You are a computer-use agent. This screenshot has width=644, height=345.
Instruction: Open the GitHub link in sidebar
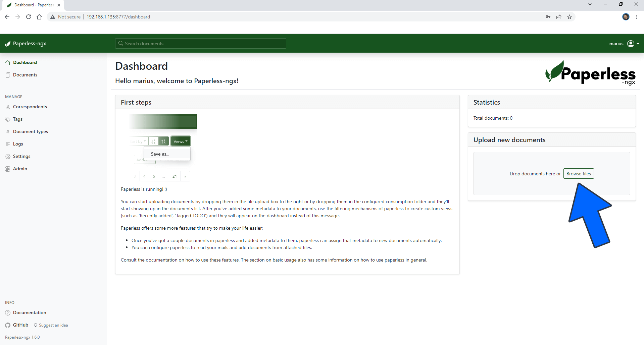[x=20, y=325]
